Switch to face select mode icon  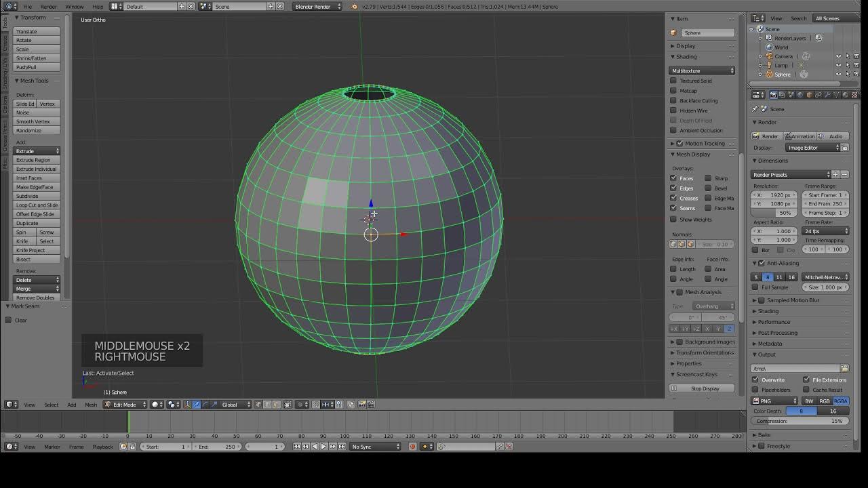tap(276, 405)
